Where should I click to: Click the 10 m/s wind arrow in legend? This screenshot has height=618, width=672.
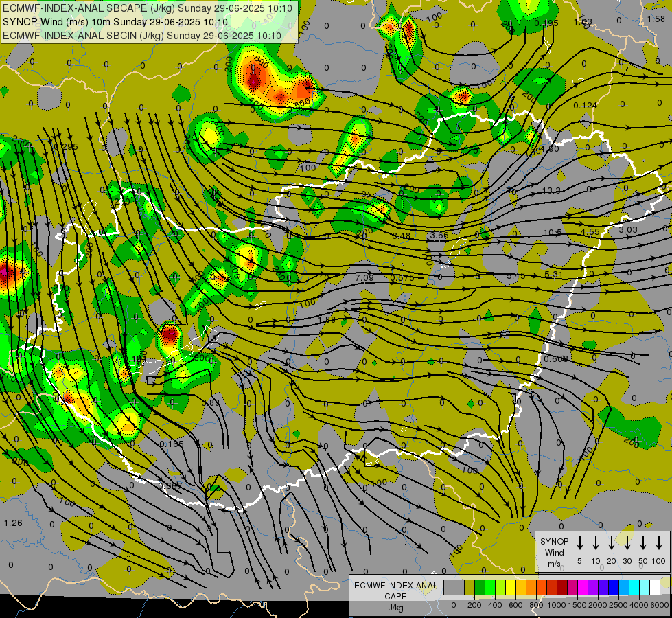pos(595,542)
